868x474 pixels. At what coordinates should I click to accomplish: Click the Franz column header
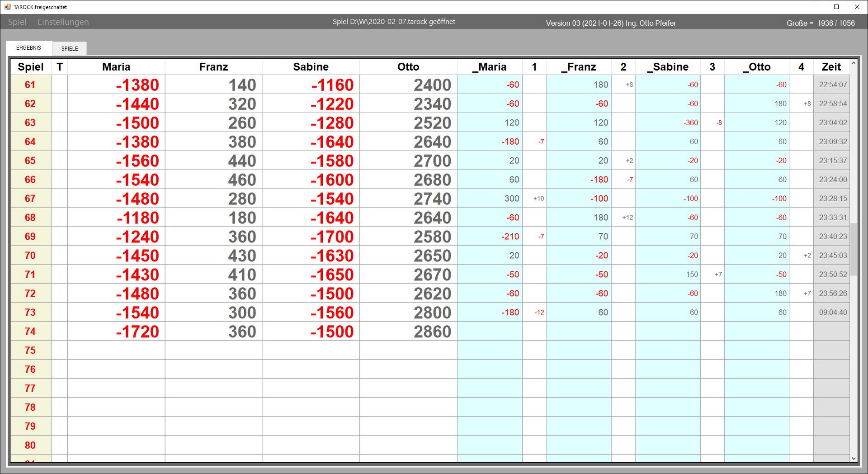pos(213,67)
